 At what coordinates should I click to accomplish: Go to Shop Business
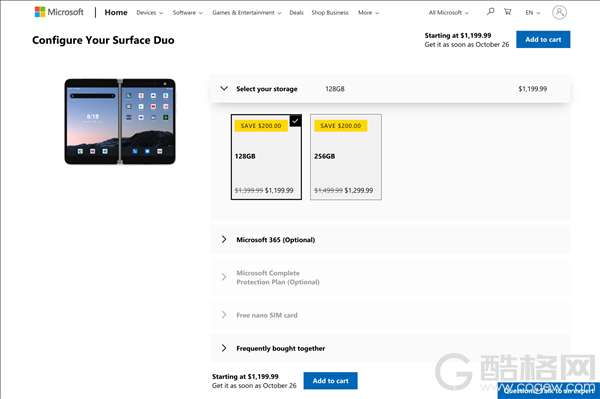pos(330,13)
